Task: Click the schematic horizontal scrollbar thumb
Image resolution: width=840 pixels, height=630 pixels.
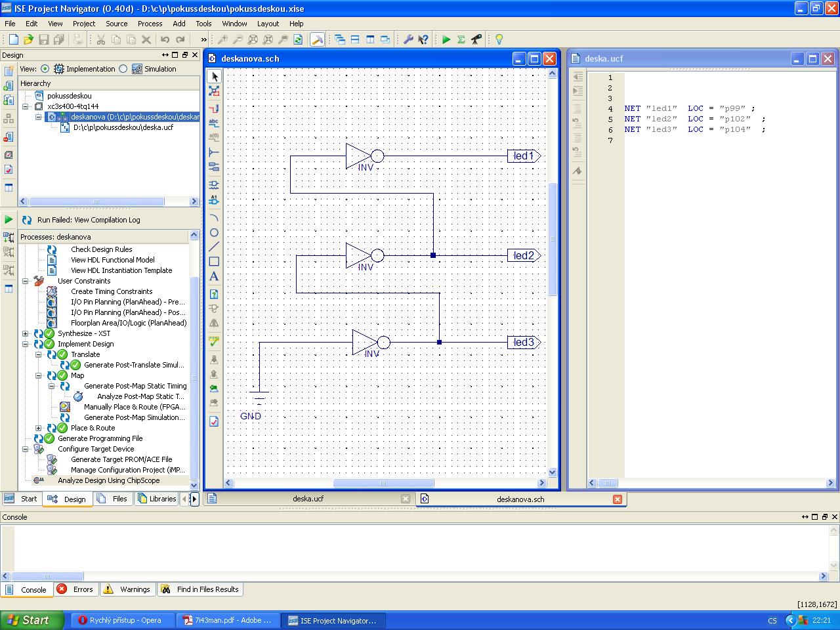Action: [383, 483]
